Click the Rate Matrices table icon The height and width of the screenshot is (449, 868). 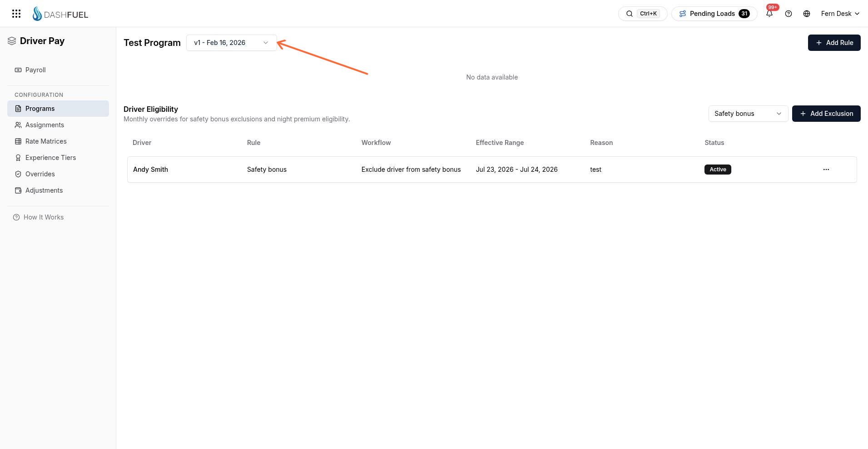click(18, 141)
